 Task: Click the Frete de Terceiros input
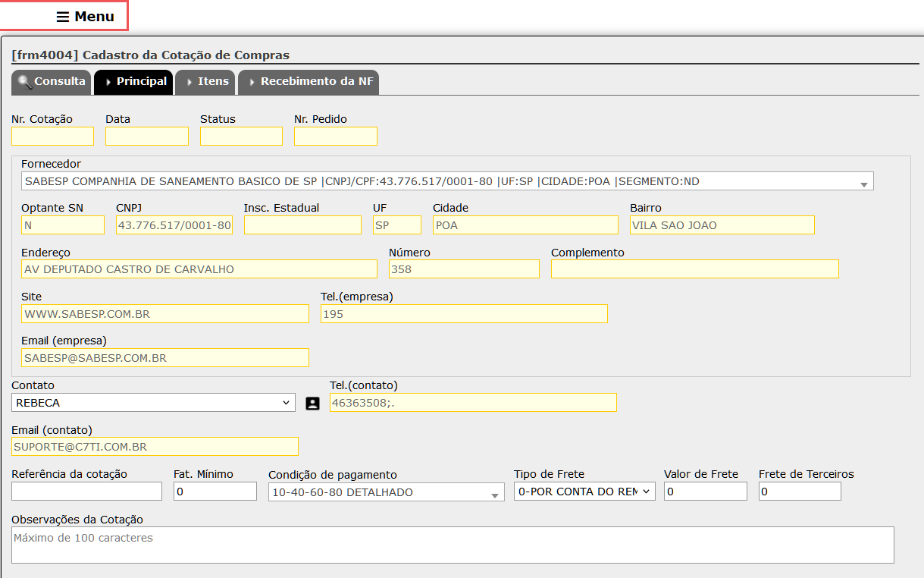coord(800,492)
